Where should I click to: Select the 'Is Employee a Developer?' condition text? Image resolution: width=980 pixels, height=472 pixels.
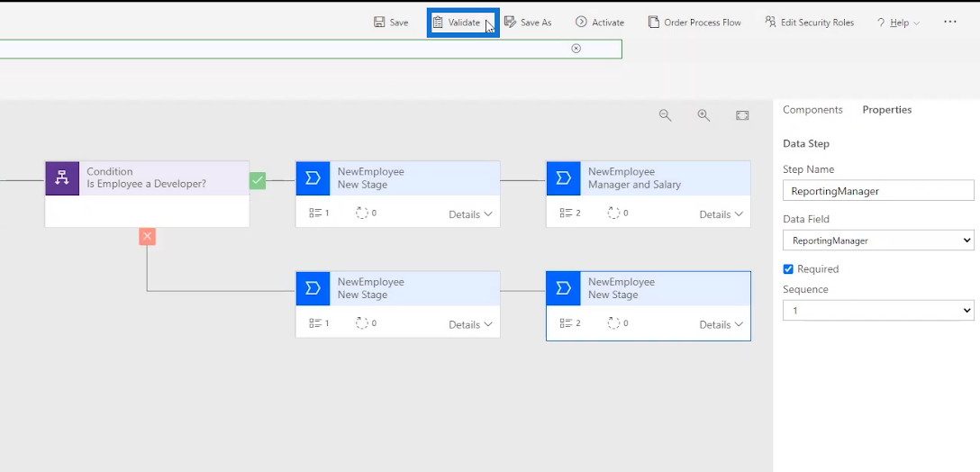(x=146, y=185)
